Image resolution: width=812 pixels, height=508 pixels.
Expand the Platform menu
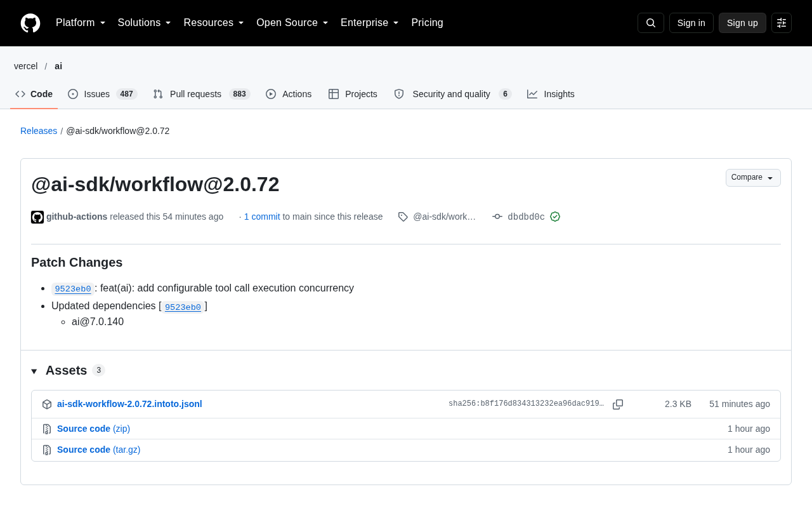click(81, 23)
